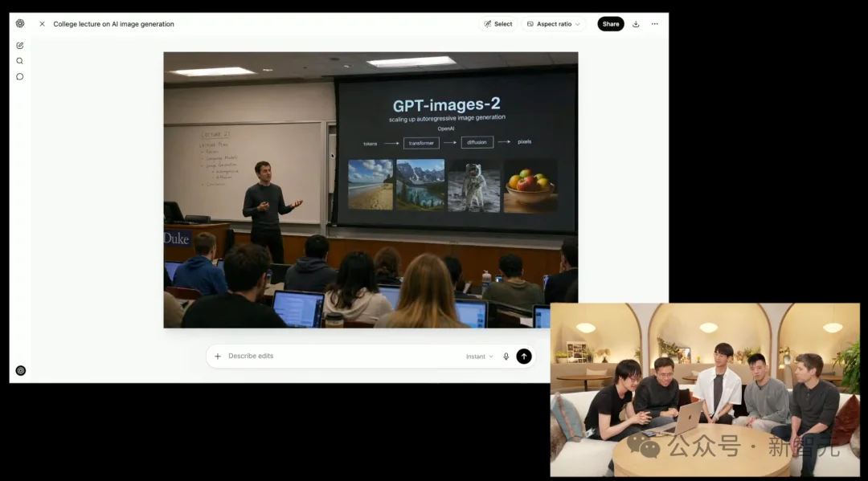868x481 pixels.
Task: Open search using the magnifier sidebar icon
Action: coord(19,61)
